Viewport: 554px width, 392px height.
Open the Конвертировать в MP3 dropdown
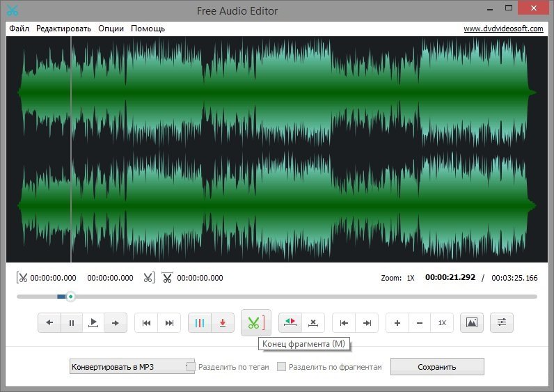click(132, 367)
